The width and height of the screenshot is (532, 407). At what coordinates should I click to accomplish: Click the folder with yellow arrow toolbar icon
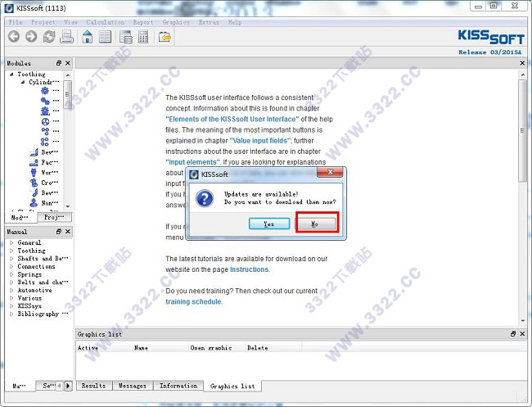165,37
